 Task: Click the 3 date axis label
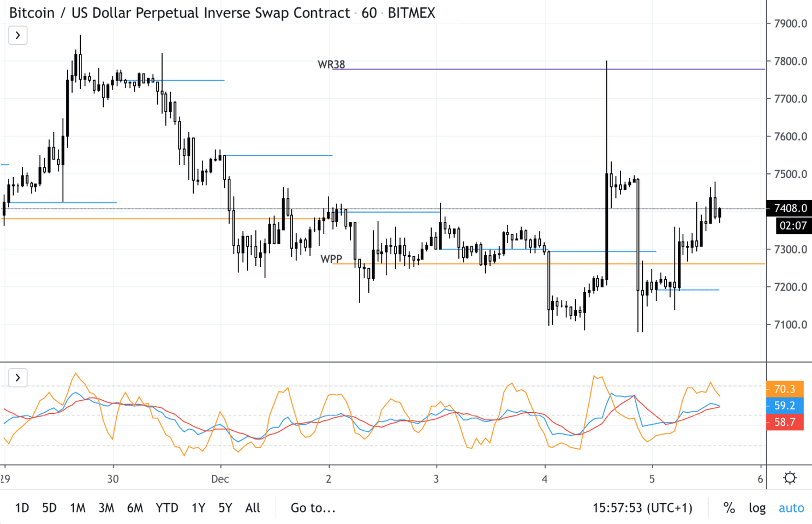(436, 479)
